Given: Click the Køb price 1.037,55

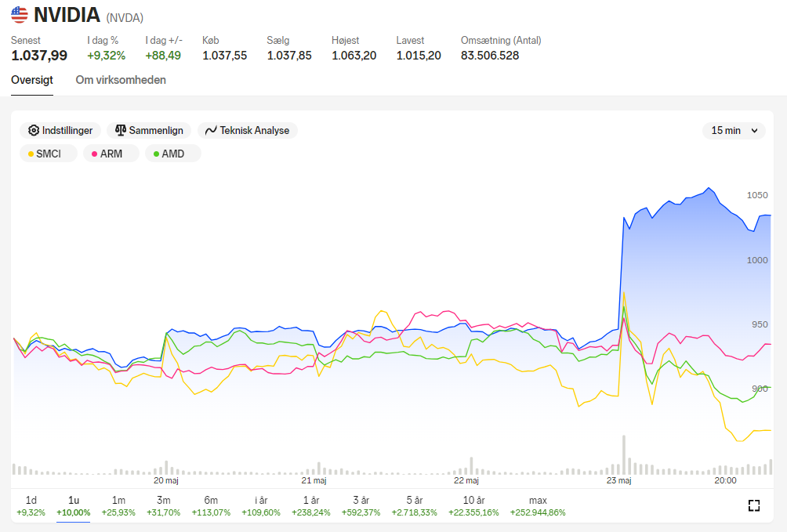Looking at the screenshot, I should click(x=225, y=56).
